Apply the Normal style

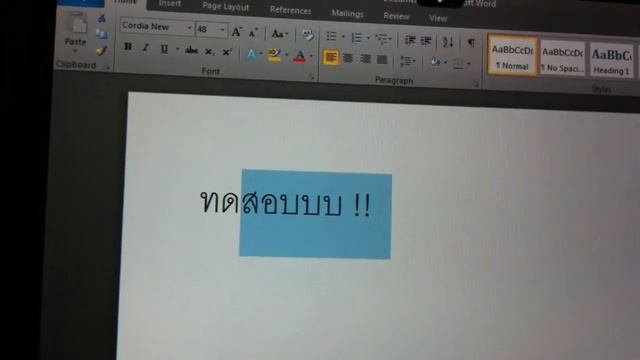point(513,56)
